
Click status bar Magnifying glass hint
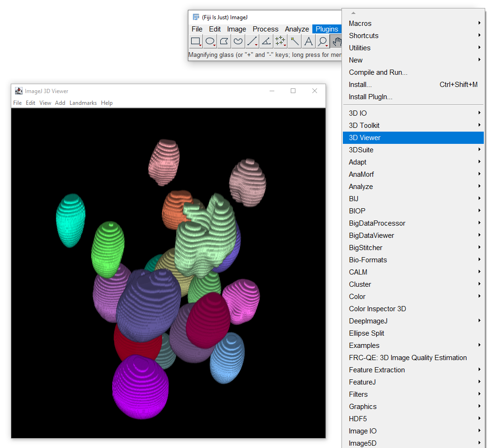(265, 55)
